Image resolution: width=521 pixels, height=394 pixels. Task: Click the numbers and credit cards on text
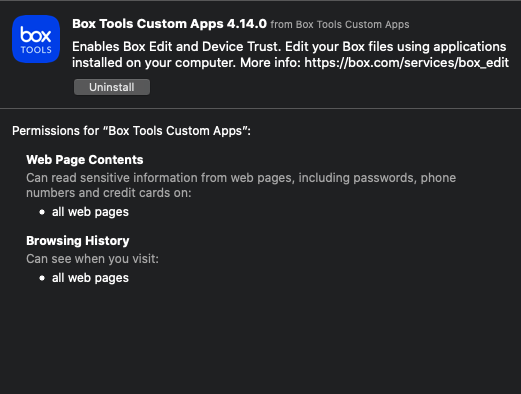(109, 193)
